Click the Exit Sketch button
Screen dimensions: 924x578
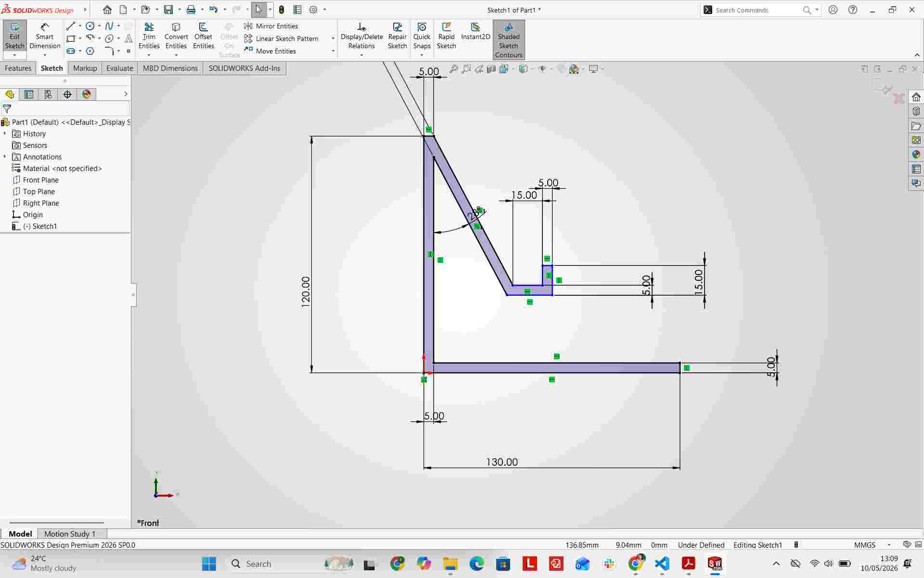(x=14, y=36)
